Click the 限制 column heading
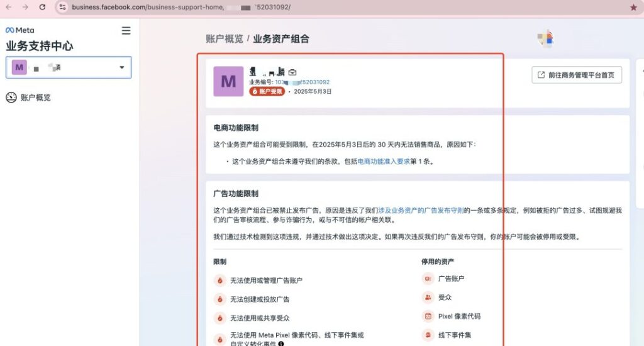Image resolution: width=644 pixels, height=346 pixels. pos(219,261)
